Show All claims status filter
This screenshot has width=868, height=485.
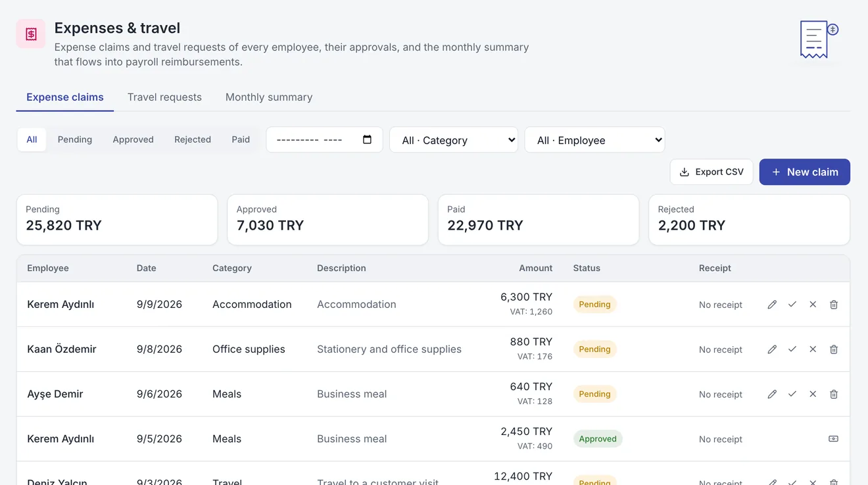[x=32, y=140]
